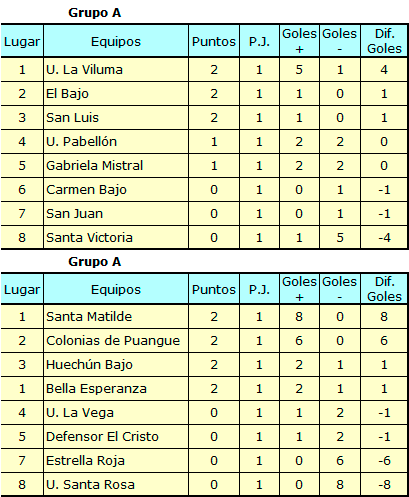Select the U. Santa Rosa cell
The width and height of the screenshot is (409, 497).
click(116, 484)
